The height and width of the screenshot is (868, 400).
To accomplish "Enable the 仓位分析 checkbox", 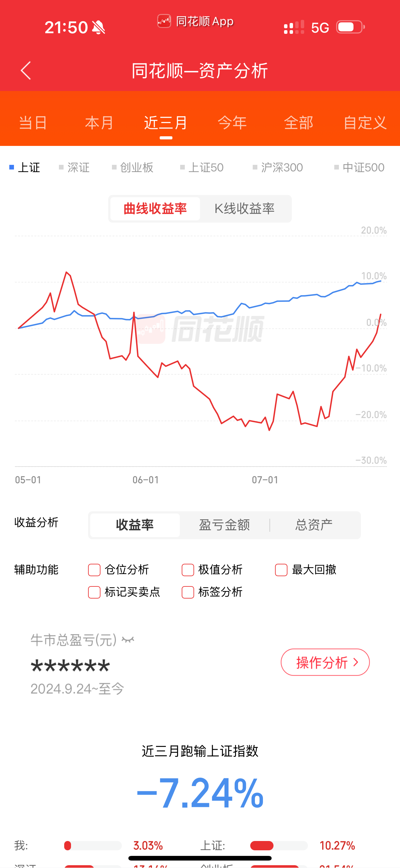I will point(94,570).
